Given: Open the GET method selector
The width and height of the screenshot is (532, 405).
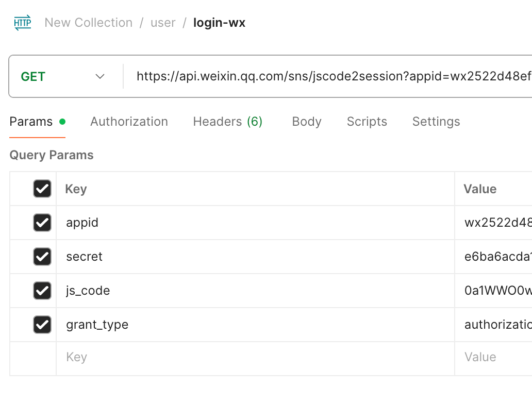Looking at the screenshot, I should 32,76.
